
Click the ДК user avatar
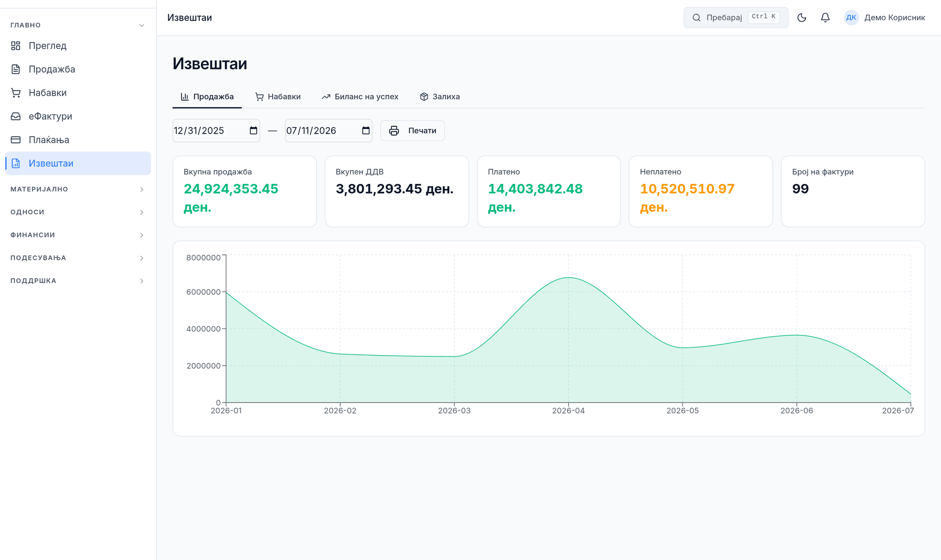coord(851,17)
